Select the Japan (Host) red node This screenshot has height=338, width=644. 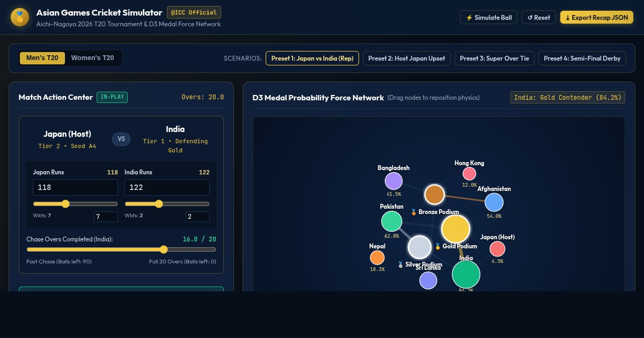click(x=497, y=249)
